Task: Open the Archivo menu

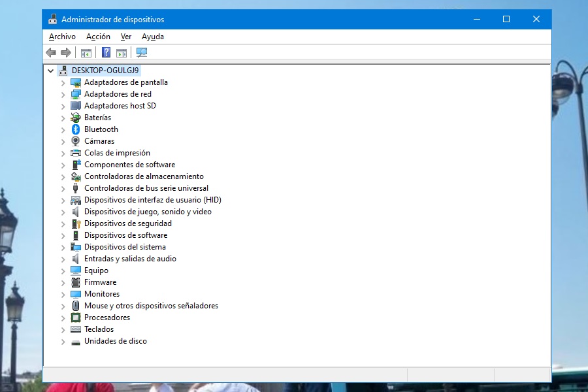Action: (x=62, y=37)
